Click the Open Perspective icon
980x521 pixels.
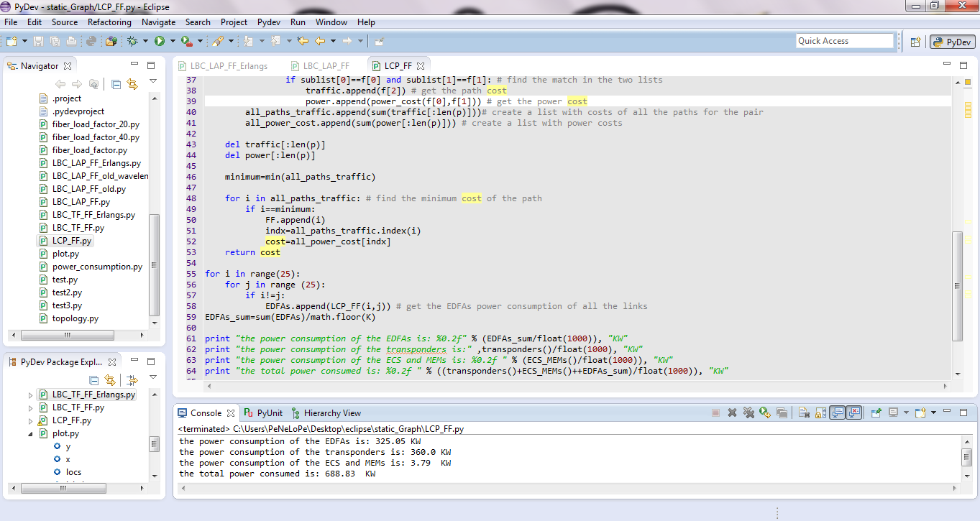[x=916, y=42]
